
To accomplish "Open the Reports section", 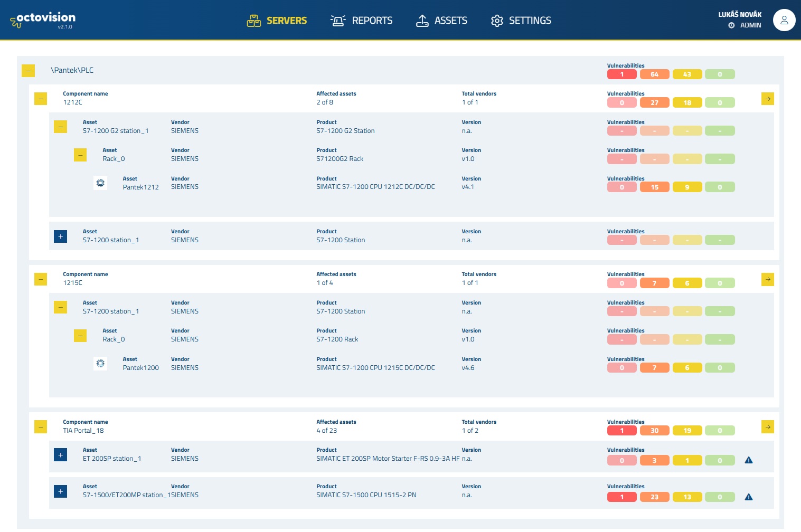I will [362, 21].
